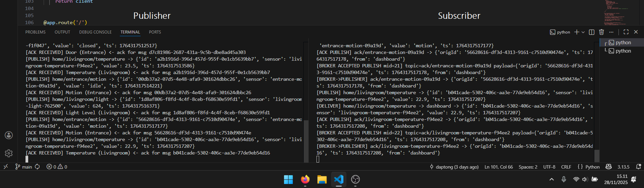644x188 pixels.
Task: Show hidden icons in system tray
Action: click(x=551, y=180)
